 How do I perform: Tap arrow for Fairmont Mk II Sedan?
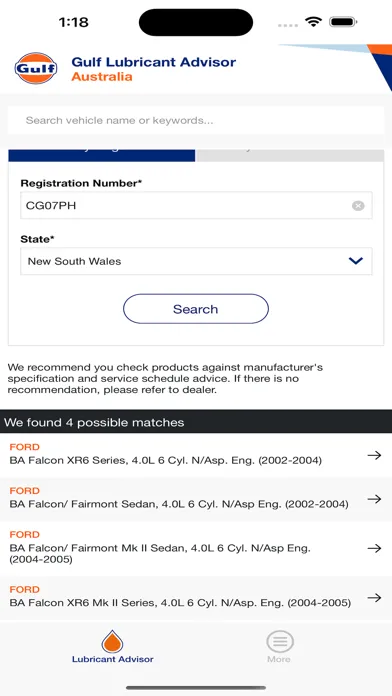coord(374,548)
